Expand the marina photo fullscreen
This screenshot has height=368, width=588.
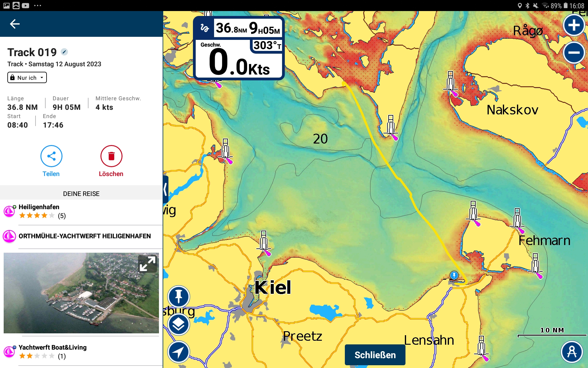click(147, 264)
